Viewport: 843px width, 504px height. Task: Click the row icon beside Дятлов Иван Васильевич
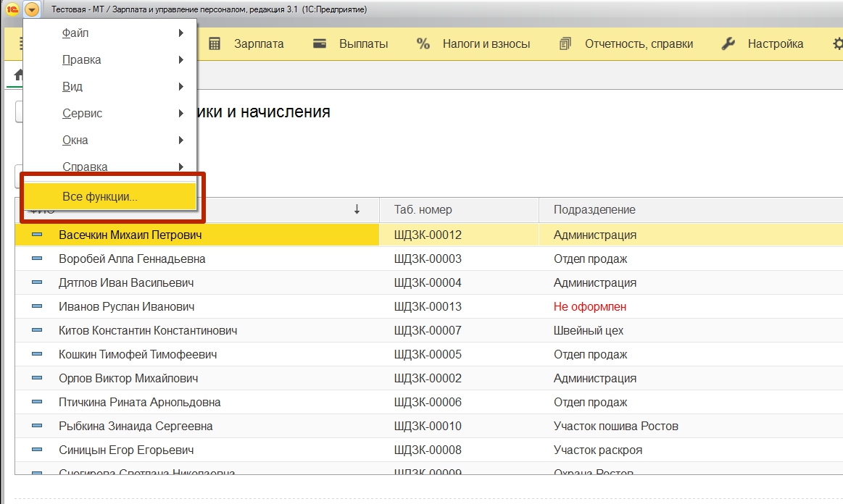coord(37,282)
